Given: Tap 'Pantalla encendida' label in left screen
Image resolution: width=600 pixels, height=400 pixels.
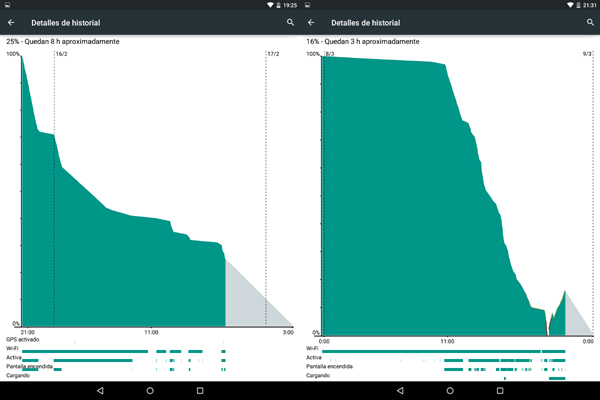Looking at the screenshot, I should tap(29, 366).
